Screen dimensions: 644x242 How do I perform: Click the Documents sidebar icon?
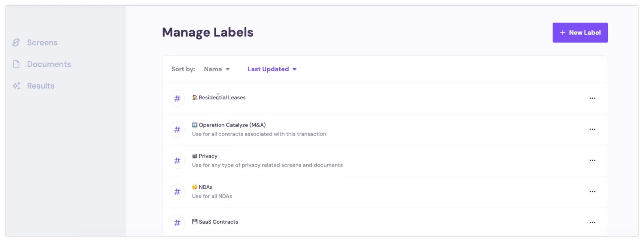16,64
